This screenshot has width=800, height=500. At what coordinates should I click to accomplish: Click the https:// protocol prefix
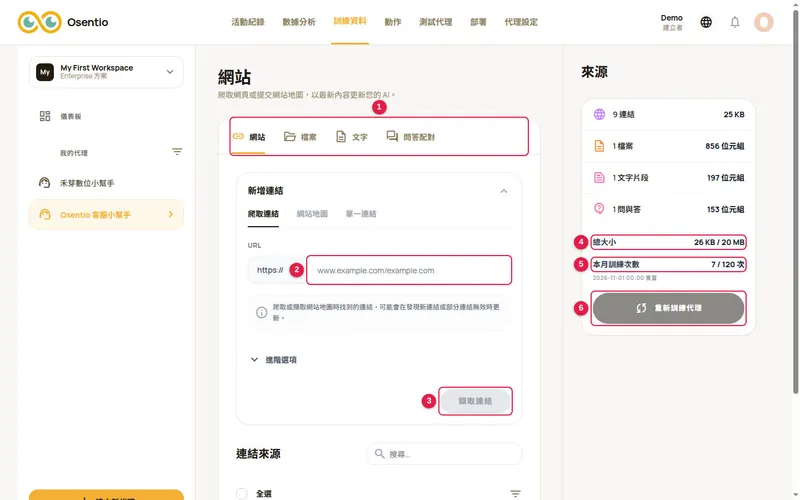pyautogui.click(x=270, y=270)
